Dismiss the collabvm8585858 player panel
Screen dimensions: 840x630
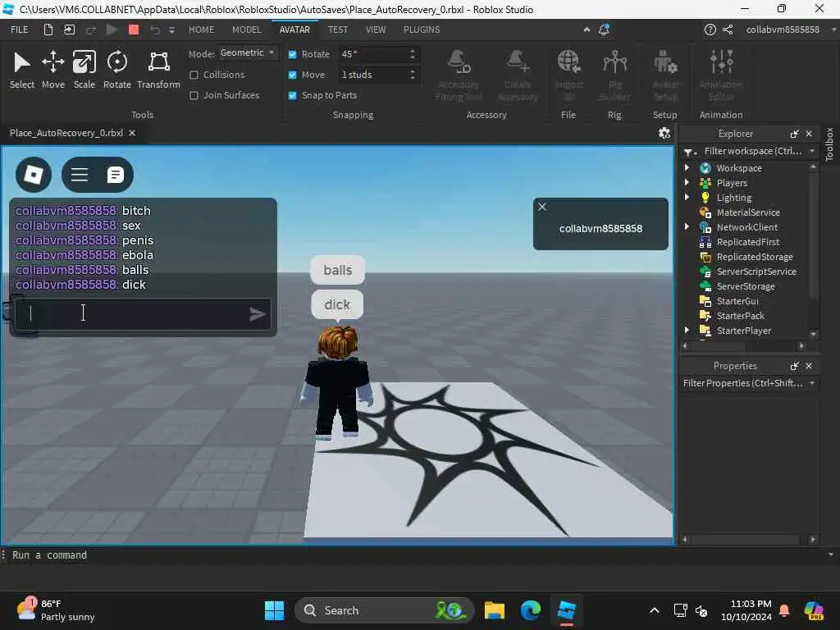[542, 207]
